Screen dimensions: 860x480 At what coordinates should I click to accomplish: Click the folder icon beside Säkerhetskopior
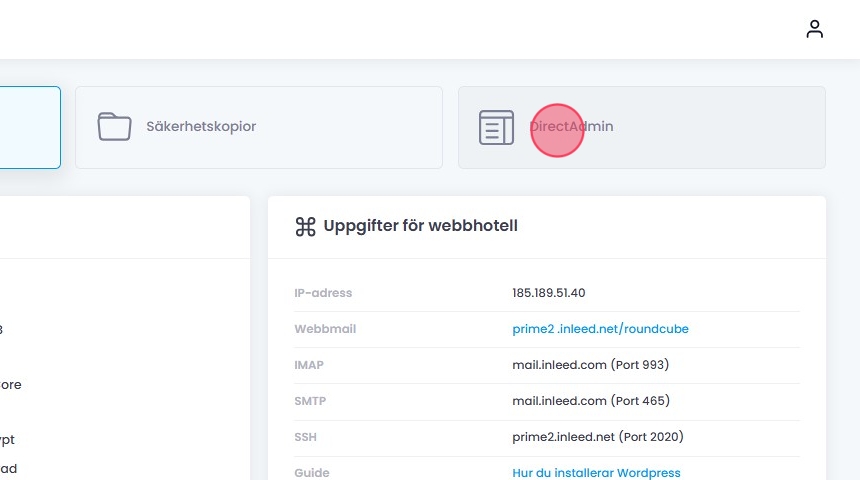(114, 127)
